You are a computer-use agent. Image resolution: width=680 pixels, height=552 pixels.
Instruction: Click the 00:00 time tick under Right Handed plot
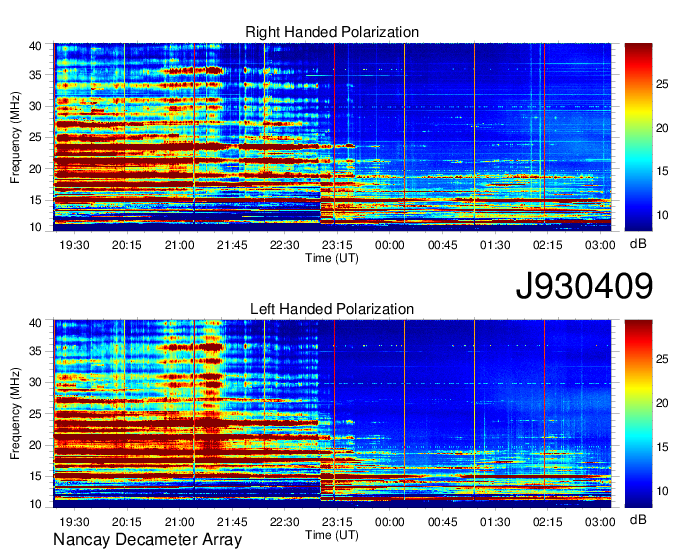coord(389,245)
